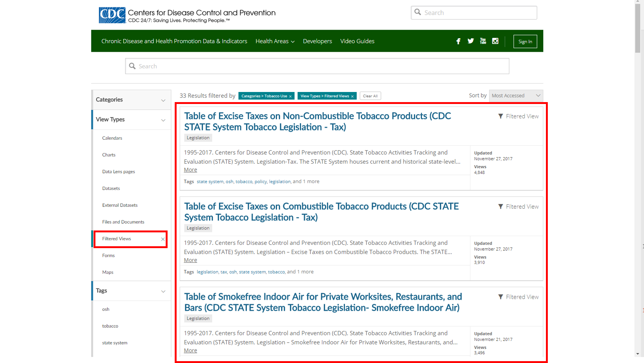Click scrollbar down arrow
Viewport: 644px width, 363px height.
[638, 354]
